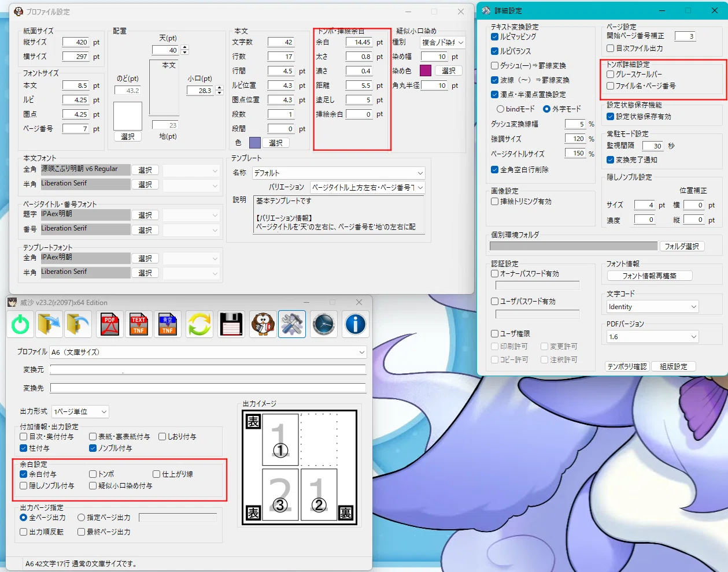
Task: Click the blue info icon
Action: coord(356,324)
